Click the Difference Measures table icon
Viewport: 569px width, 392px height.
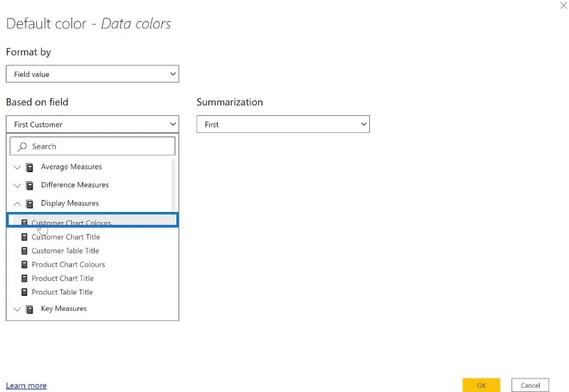[30, 186]
